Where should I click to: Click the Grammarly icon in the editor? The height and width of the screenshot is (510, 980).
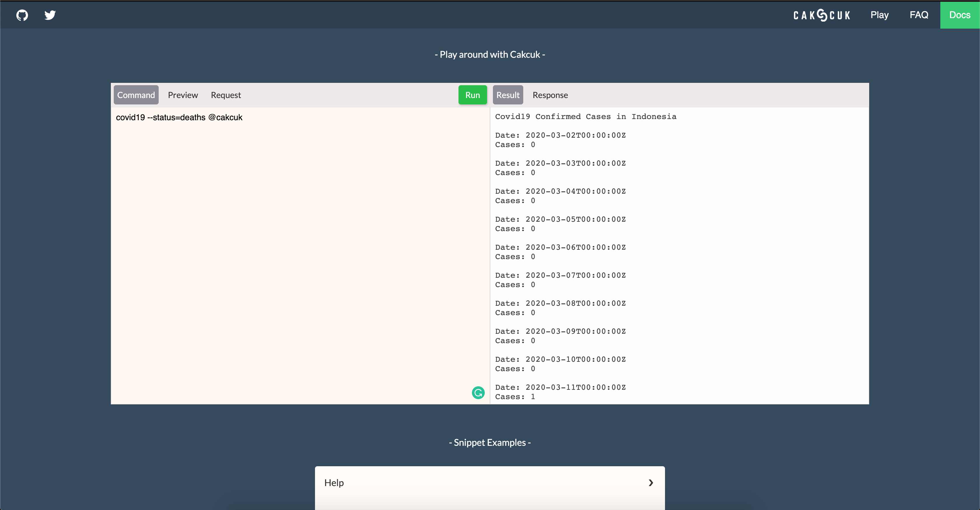coord(478,392)
